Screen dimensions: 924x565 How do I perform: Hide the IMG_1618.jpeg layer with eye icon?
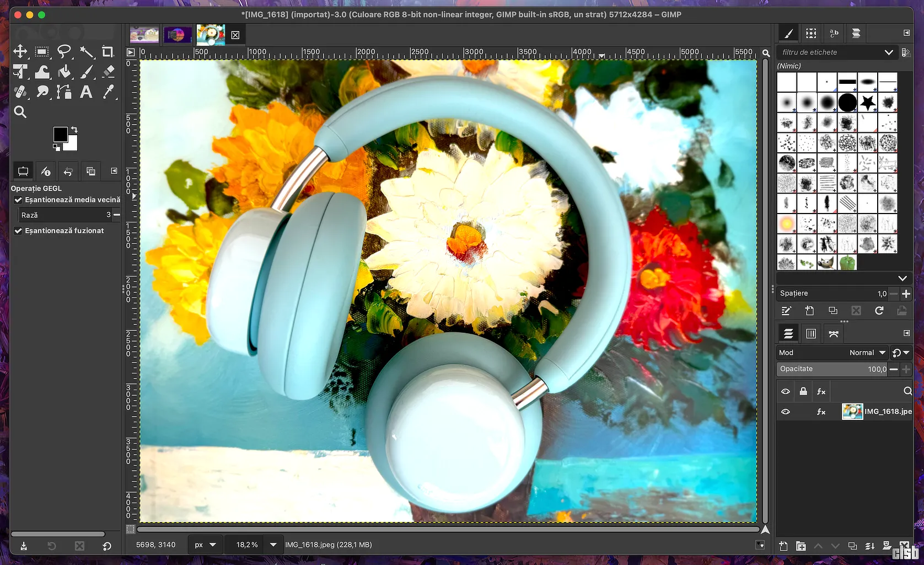(786, 412)
